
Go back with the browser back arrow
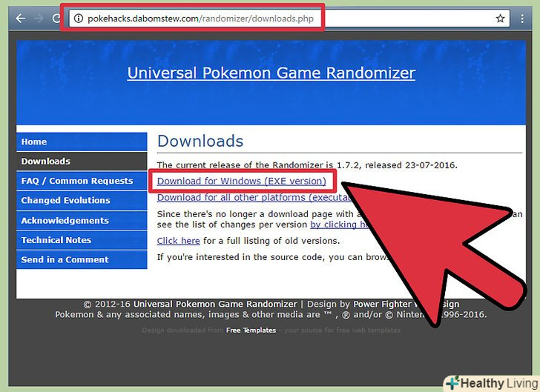(x=21, y=19)
